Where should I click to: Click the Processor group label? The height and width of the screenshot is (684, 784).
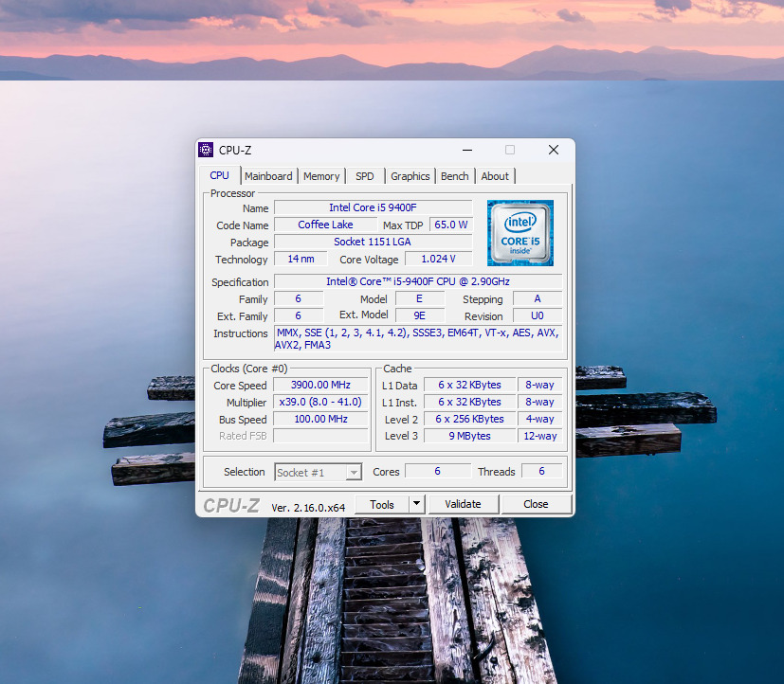[x=232, y=193]
